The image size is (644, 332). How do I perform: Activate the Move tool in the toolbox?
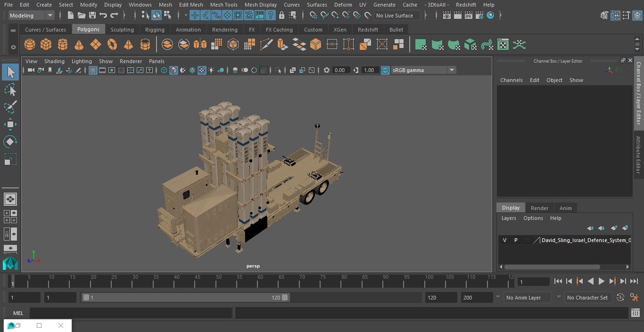click(10, 124)
